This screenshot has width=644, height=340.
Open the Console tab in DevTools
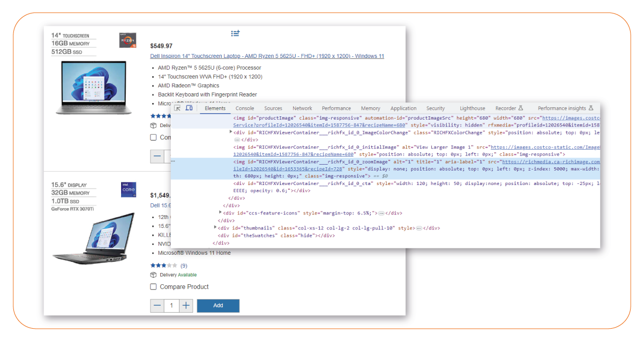coord(245,108)
